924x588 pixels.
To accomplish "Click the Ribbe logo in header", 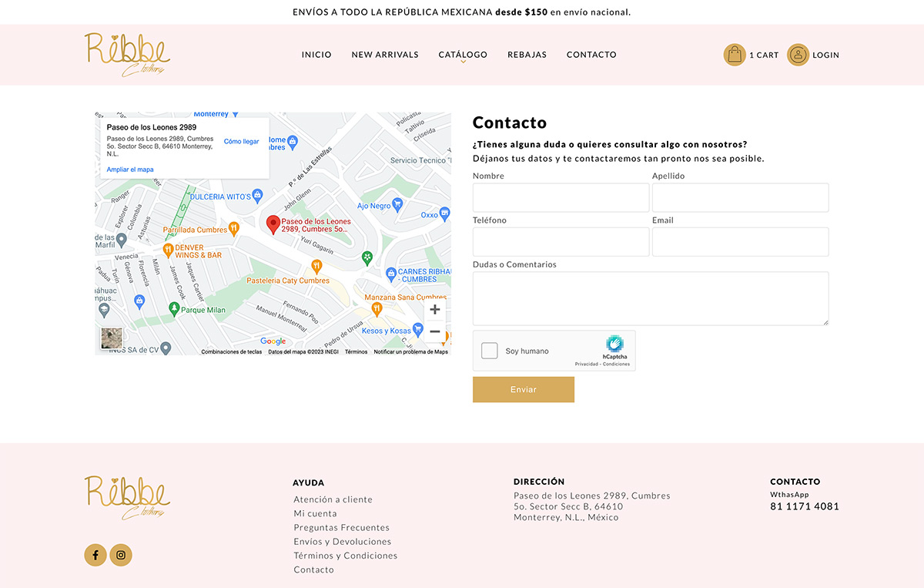I will click(127, 54).
